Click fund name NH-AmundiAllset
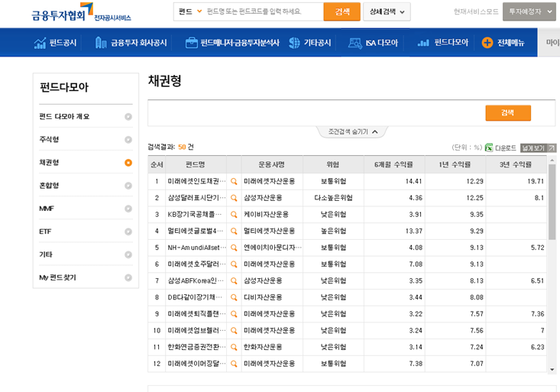The height and width of the screenshot is (392, 560). coord(196,248)
